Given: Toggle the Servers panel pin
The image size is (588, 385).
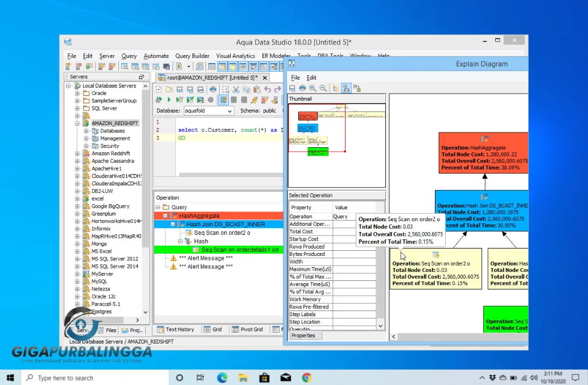Looking at the screenshot, I should pyautogui.click(x=141, y=76).
